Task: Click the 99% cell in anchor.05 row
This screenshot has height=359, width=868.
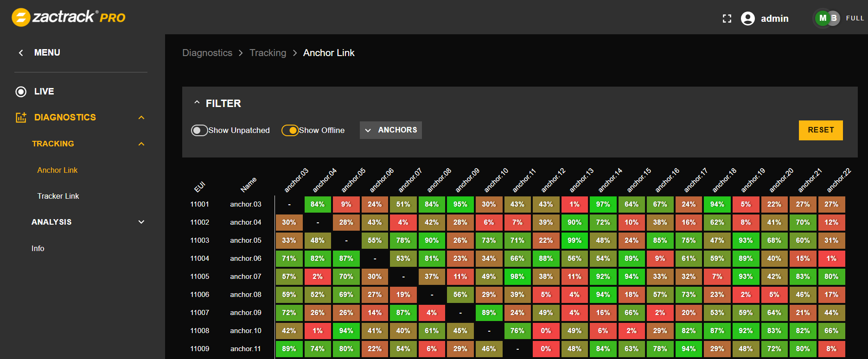Action: click(574, 240)
